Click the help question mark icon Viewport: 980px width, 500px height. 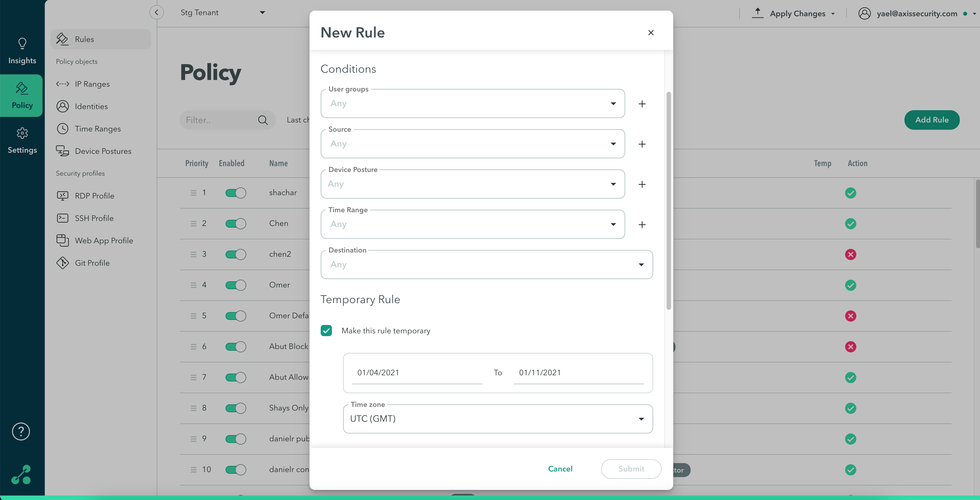(21, 431)
